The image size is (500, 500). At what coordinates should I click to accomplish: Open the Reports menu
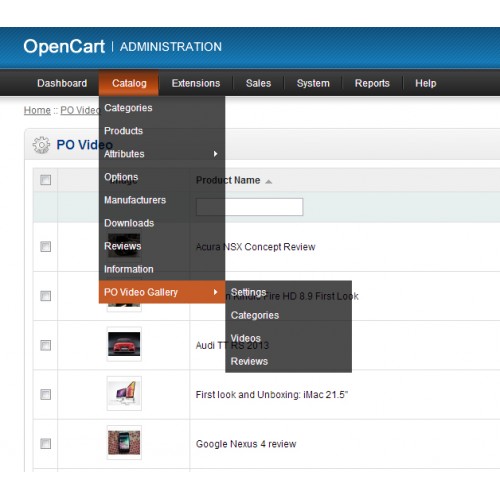click(372, 83)
